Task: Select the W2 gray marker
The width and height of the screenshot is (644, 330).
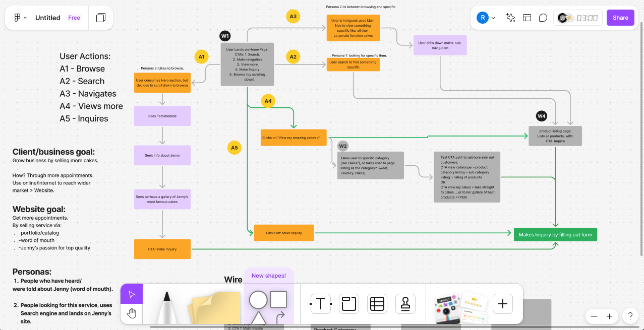Action: point(343,146)
